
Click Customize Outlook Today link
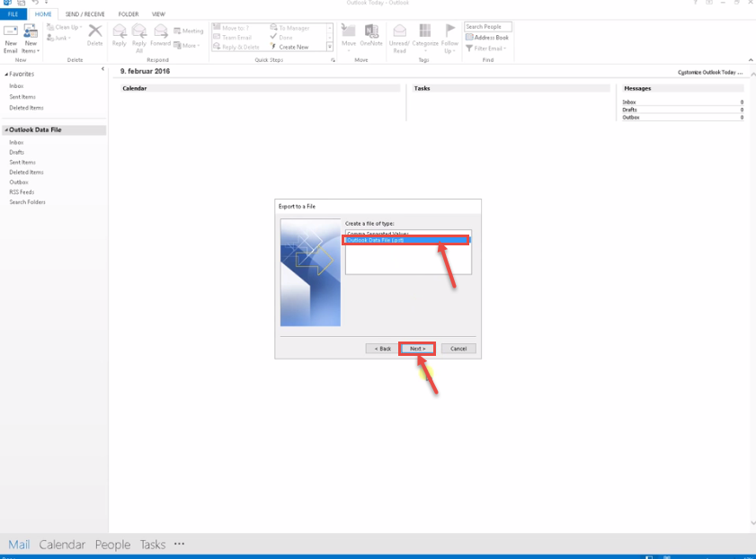pos(710,72)
